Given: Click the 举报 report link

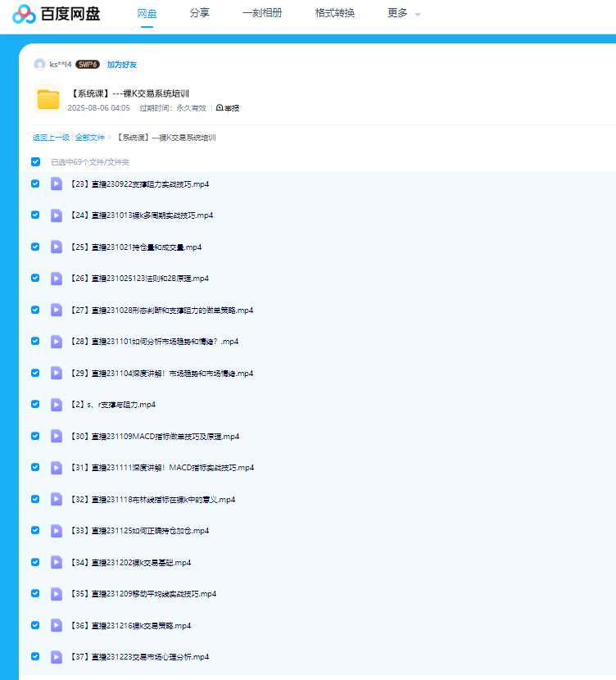Looking at the screenshot, I should point(232,108).
